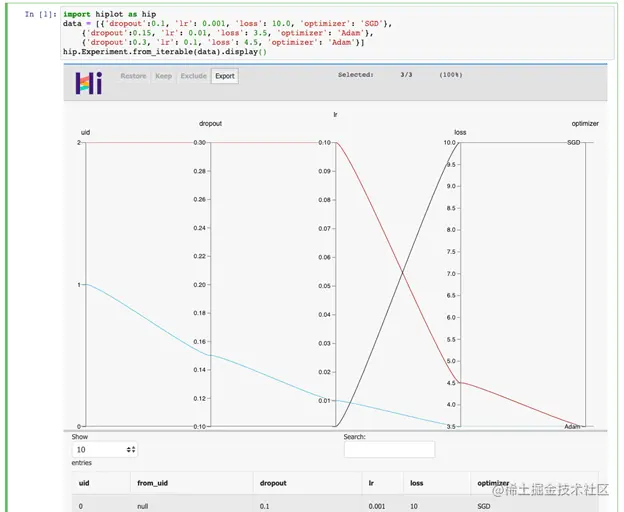Click the HiPlot logo icon
Viewport: 624px width, 512px height.
89,83
